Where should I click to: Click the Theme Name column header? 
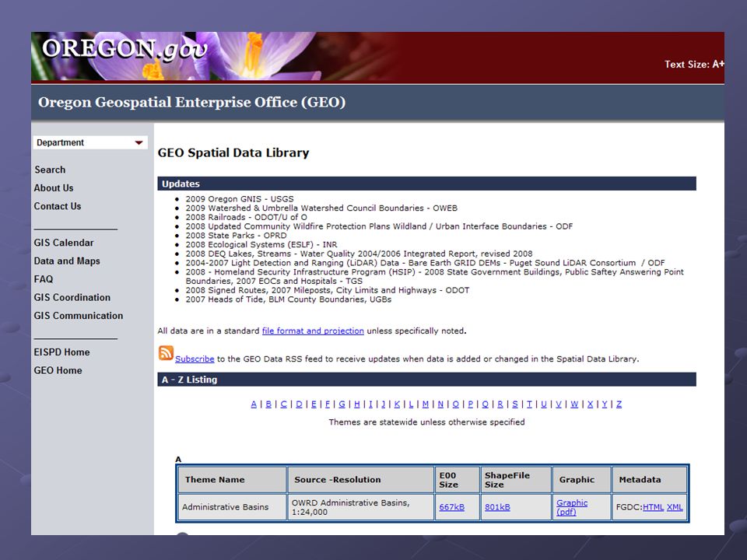(x=232, y=480)
